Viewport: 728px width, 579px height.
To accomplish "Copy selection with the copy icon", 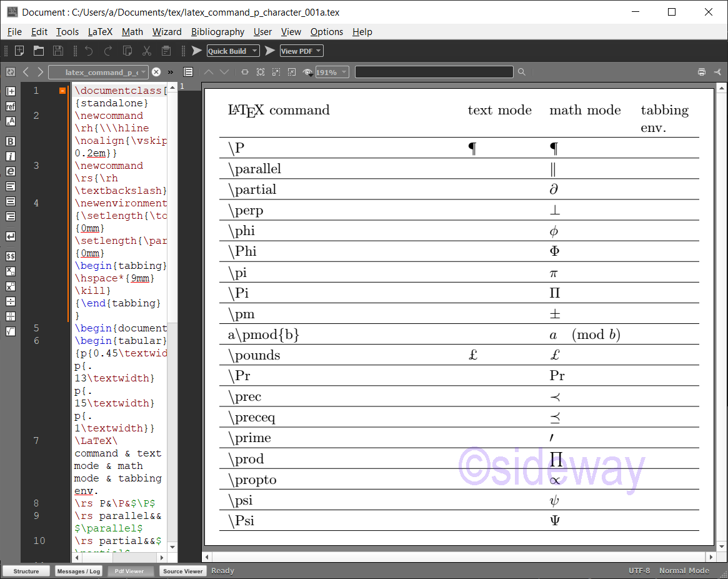I will pyautogui.click(x=127, y=51).
